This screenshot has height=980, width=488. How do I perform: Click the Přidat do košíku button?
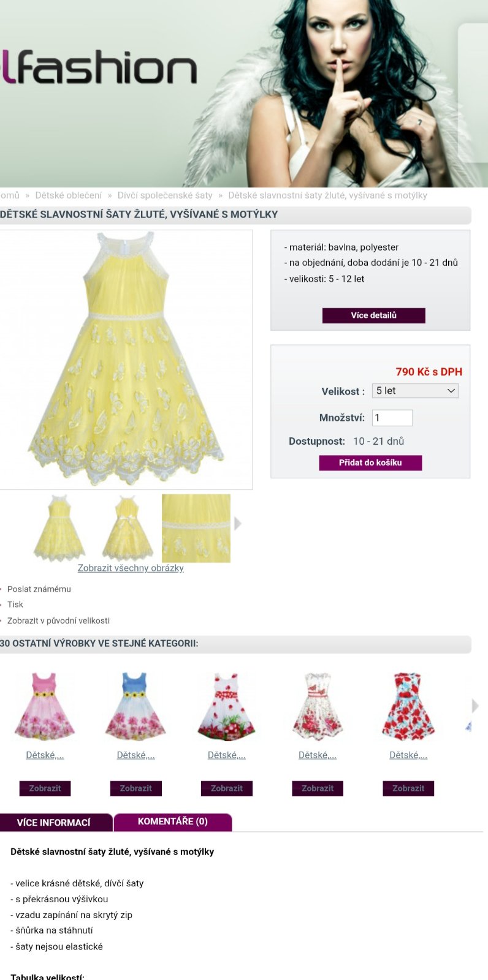[370, 462]
